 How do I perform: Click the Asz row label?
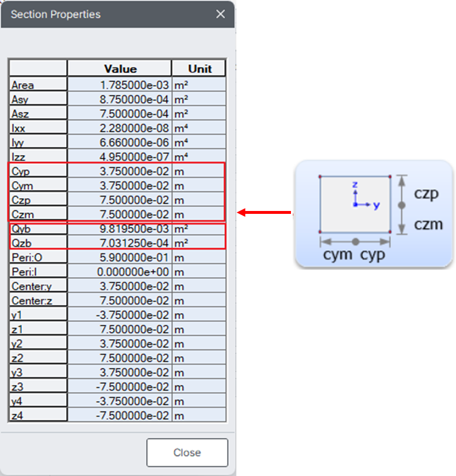38,113
